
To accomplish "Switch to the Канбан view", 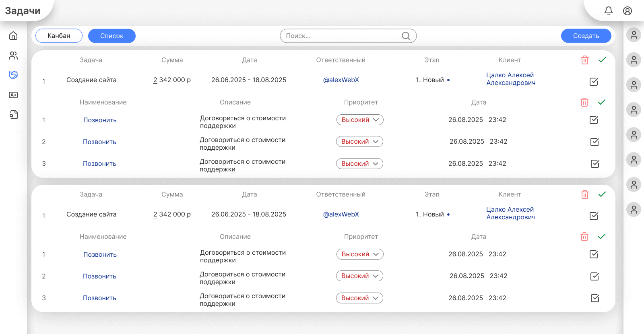I will pos(59,36).
